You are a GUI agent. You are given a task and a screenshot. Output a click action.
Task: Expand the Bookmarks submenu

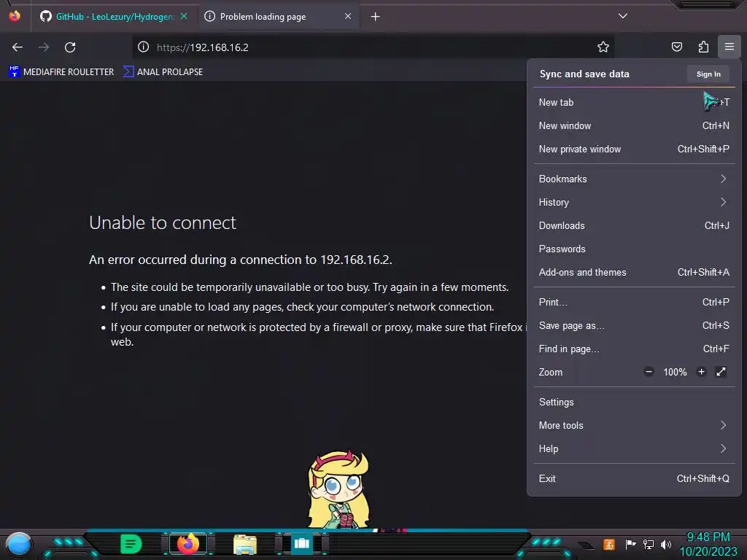(634, 179)
